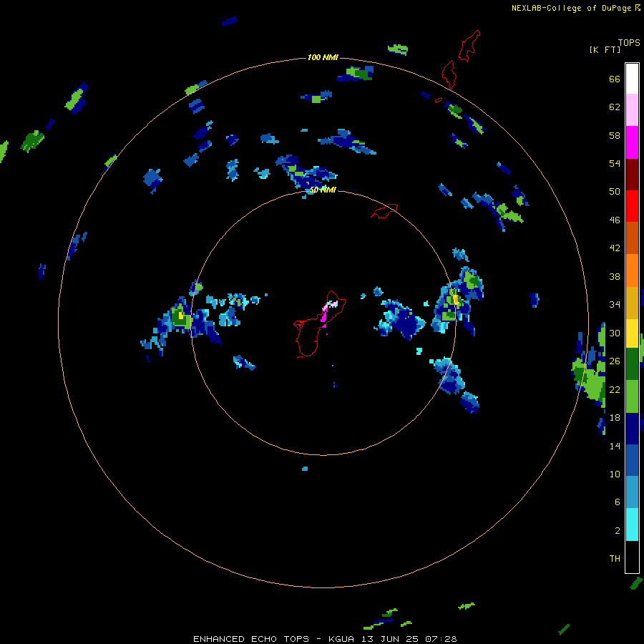Click the "[K FT]" units label
This screenshot has height=644, width=644.
click(605, 49)
